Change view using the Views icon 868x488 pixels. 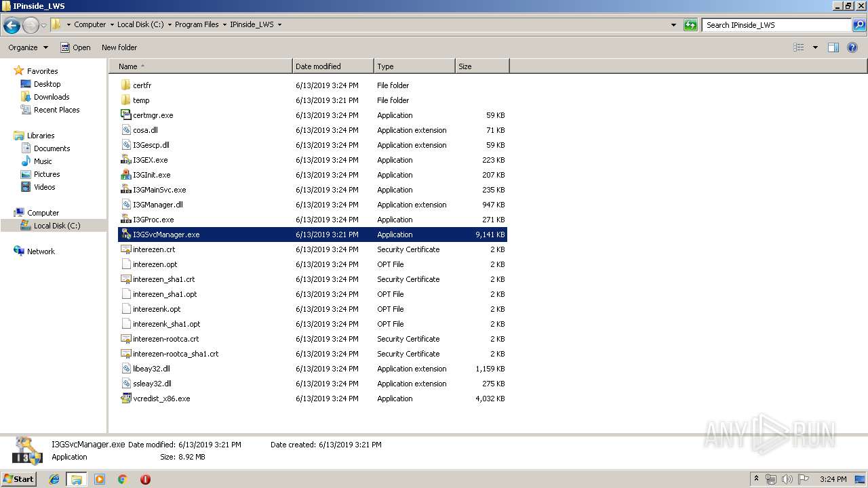(799, 47)
